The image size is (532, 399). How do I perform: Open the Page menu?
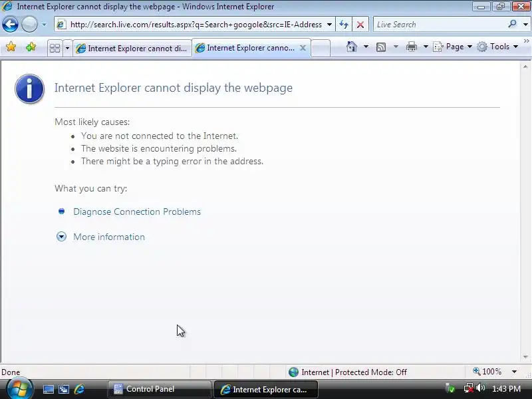click(453, 47)
